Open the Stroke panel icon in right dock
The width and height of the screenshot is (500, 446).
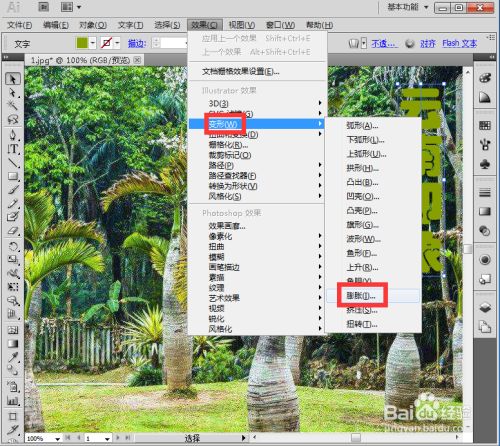coord(485,192)
